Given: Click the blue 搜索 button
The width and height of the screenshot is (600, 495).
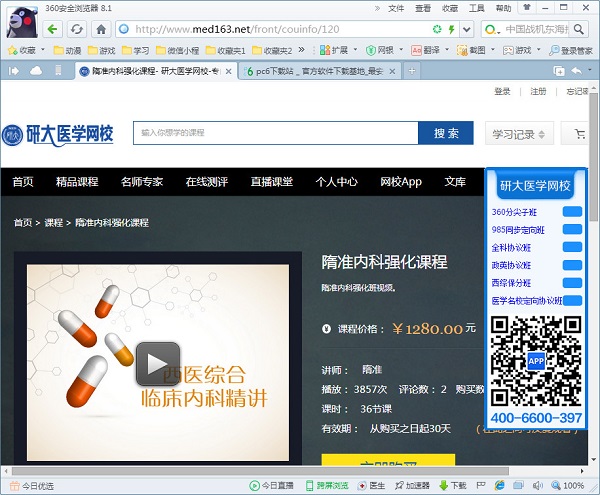Looking at the screenshot, I should pos(446,133).
